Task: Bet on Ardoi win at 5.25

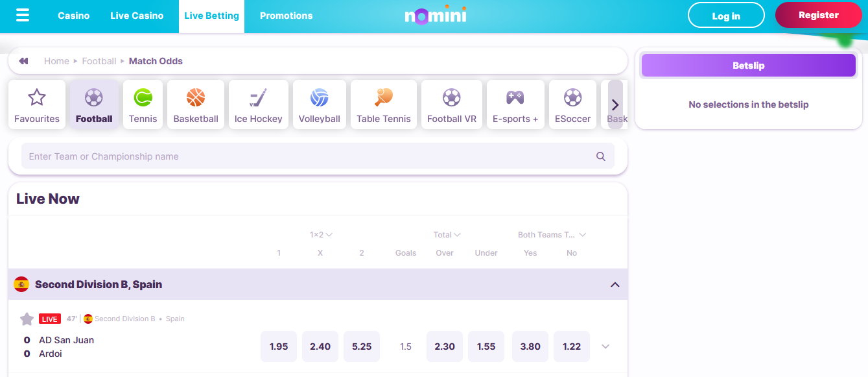Action: tap(362, 347)
